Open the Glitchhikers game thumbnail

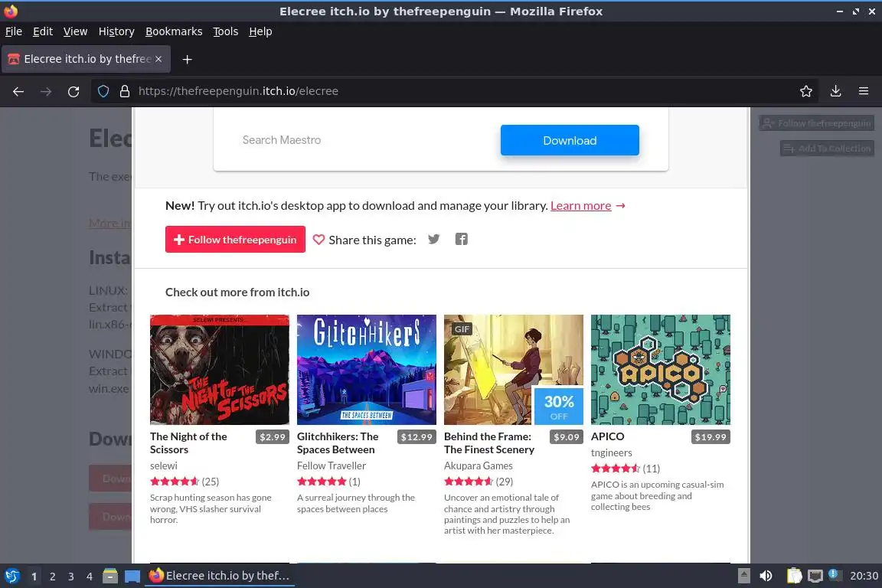[x=366, y=370]
